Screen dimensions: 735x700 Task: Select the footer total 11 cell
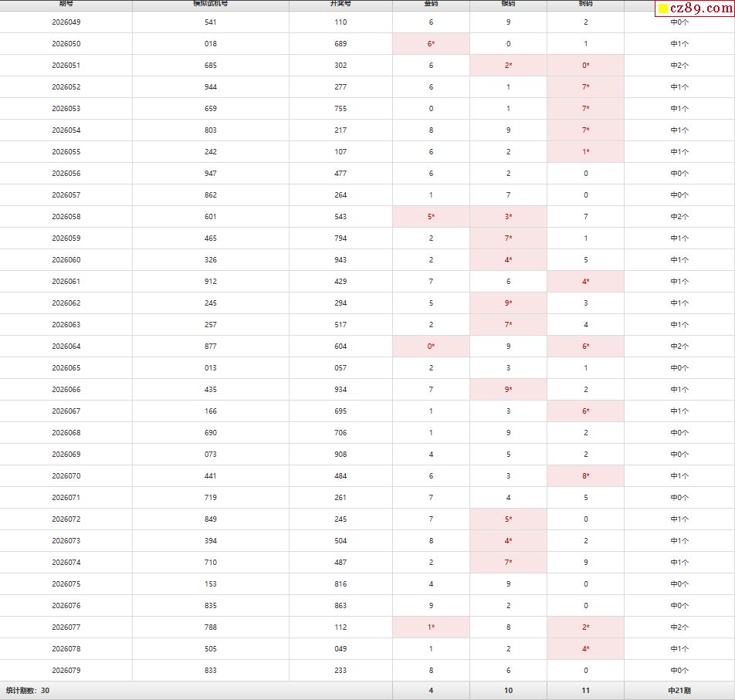pos(585,691)
